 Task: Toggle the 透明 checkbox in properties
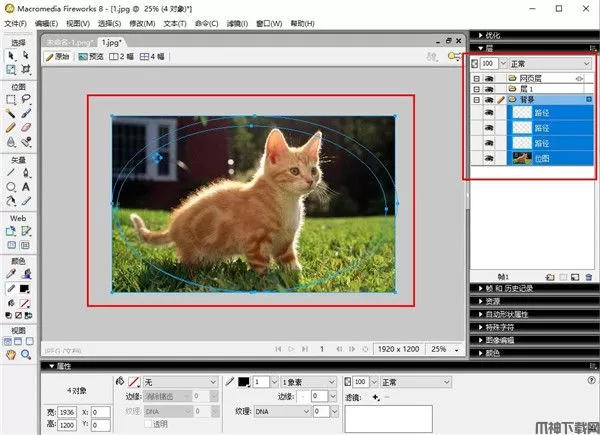coord(150,423)
